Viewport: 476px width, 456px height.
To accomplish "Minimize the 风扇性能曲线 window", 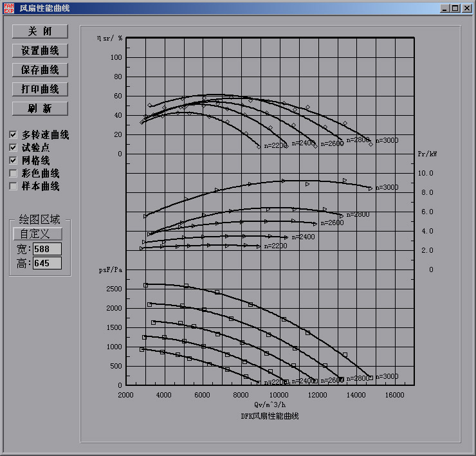I will pos(445,8).
